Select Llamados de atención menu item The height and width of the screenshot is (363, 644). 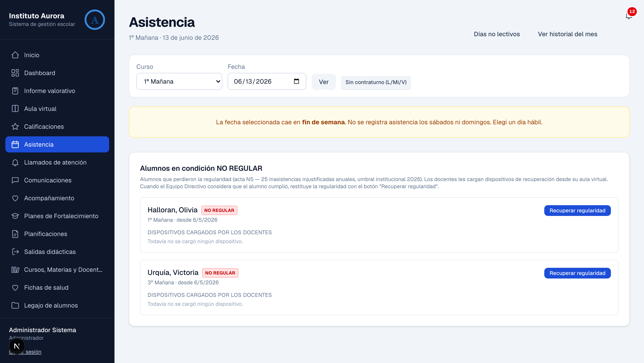pos(57,162)
